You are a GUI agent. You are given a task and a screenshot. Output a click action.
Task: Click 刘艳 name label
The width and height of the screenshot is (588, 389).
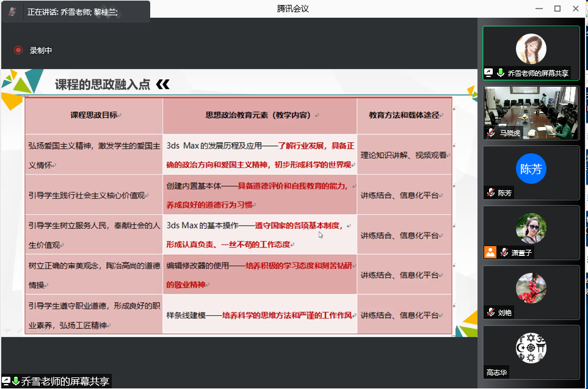point(505,313)
